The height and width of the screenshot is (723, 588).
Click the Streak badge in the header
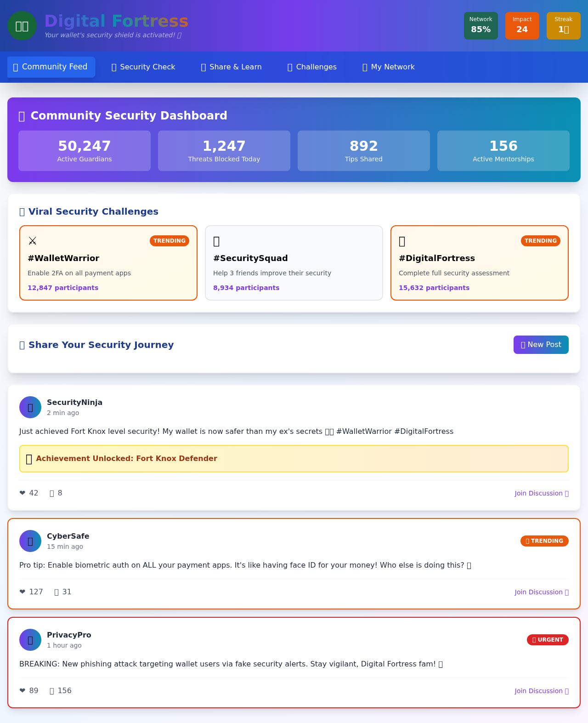coord(563,25)
